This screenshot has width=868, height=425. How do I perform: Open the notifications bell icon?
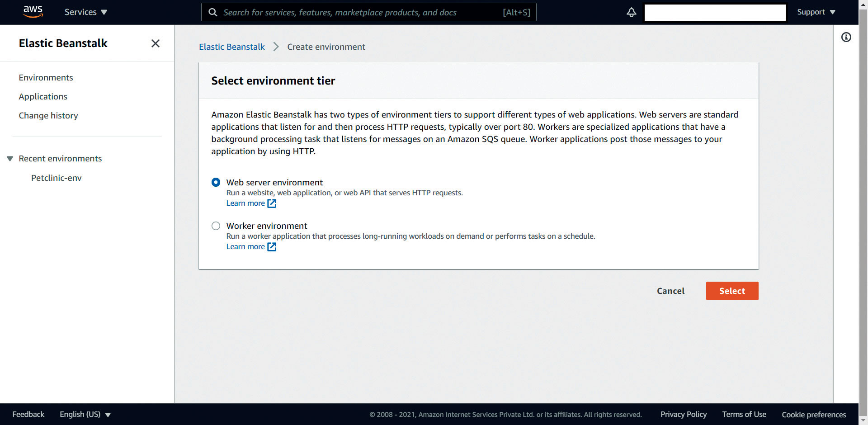pyautogui.click(x=631, y=12)
